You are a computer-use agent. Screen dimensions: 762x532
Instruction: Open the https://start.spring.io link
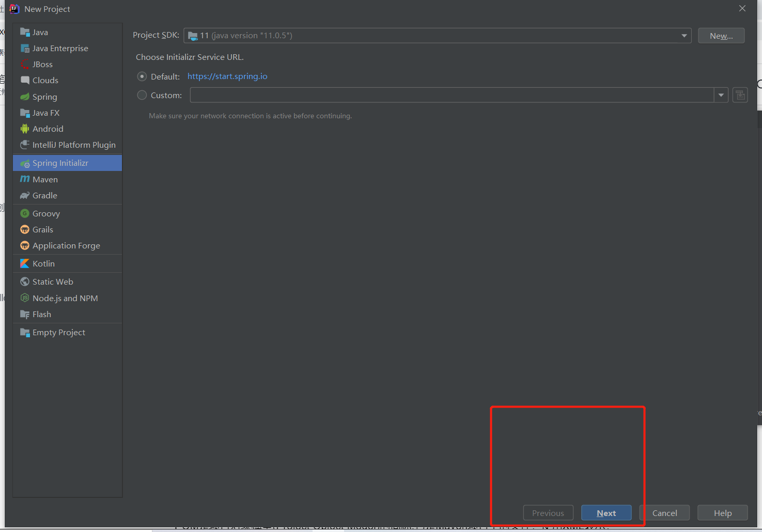(227, 76)
